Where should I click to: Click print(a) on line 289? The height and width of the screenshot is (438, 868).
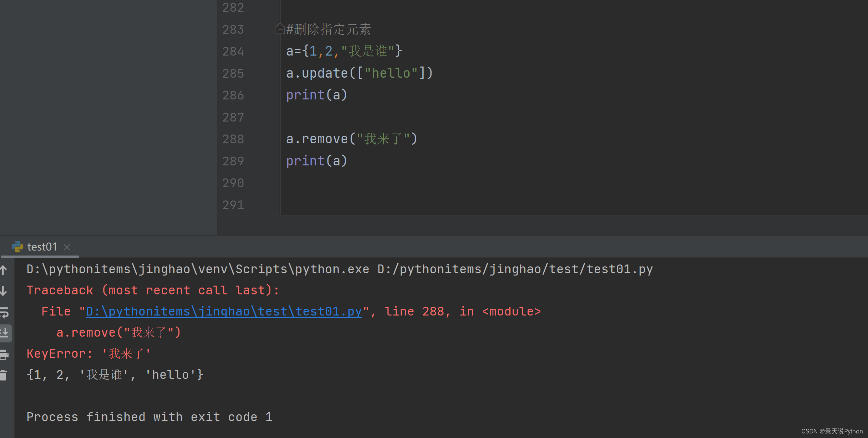(x=316, y=161)
